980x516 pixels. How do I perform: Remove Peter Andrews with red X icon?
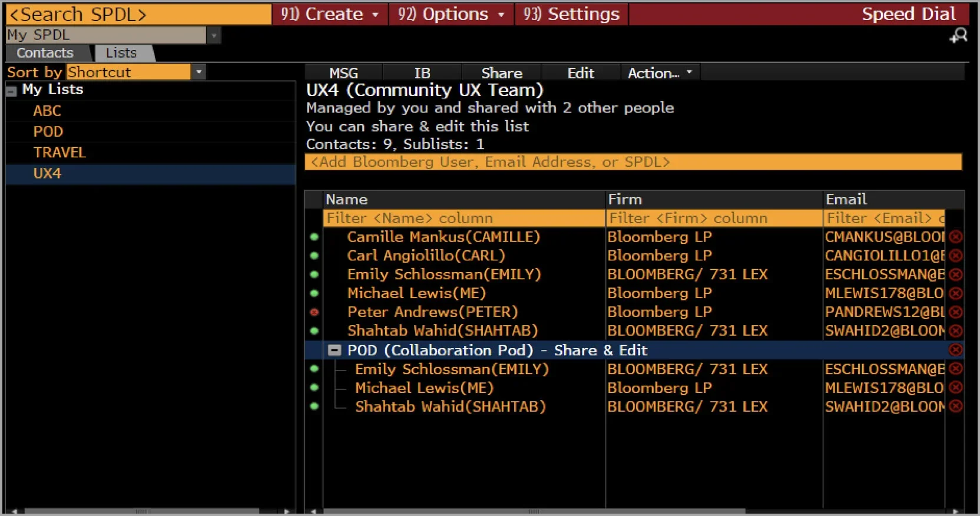pyautogui.click(x=956, y=312)
